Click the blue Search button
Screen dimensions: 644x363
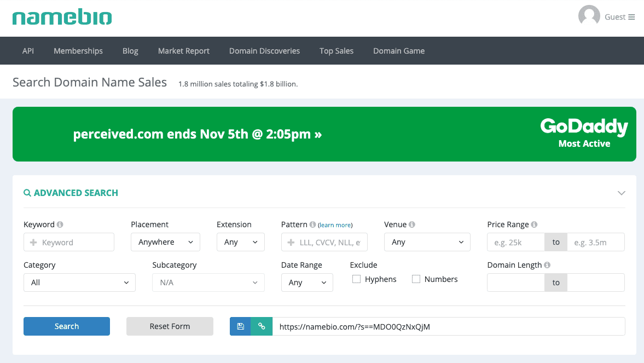tap(67, 326)
